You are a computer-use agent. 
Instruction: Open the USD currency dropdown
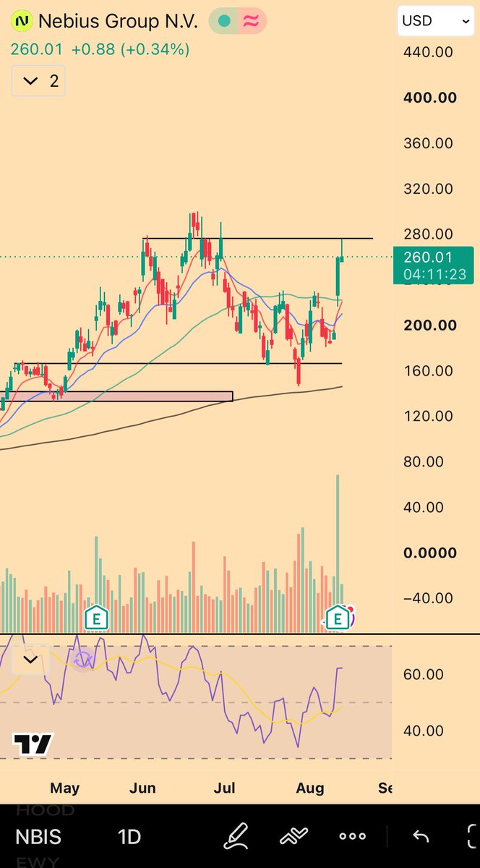click(437, 21)
